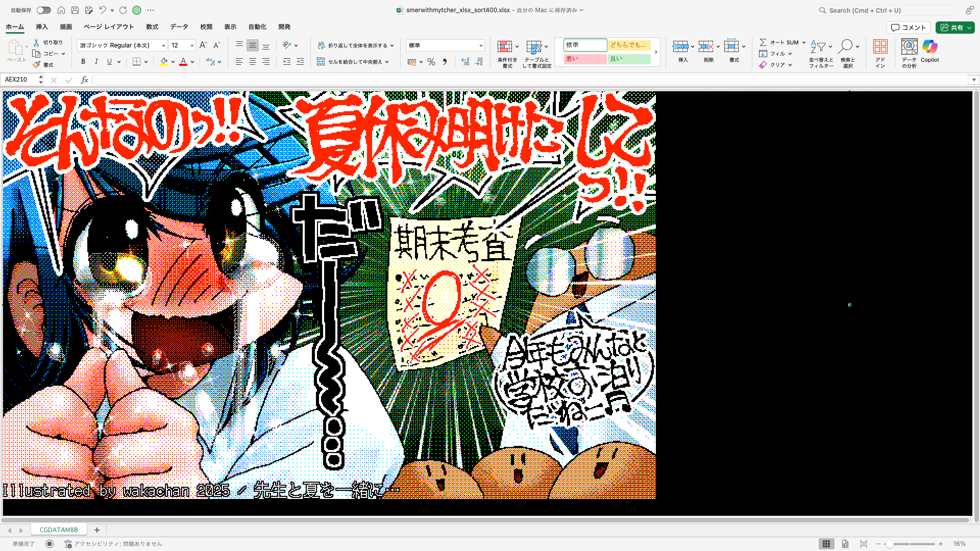Click the 切り取り cut button
The width and height of the screenshot is (980, 551).
[x=48, y=42]
